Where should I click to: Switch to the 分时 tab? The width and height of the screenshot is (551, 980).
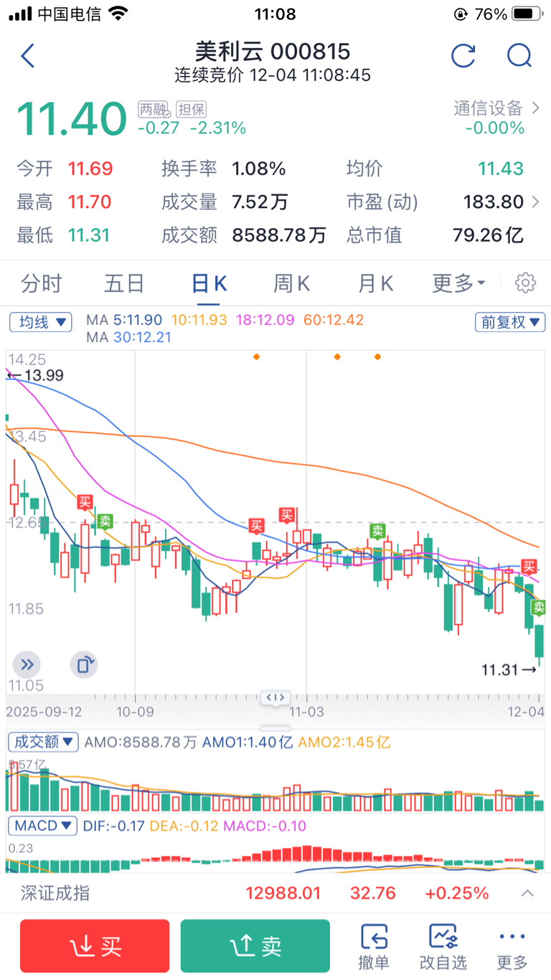point(42,284)
